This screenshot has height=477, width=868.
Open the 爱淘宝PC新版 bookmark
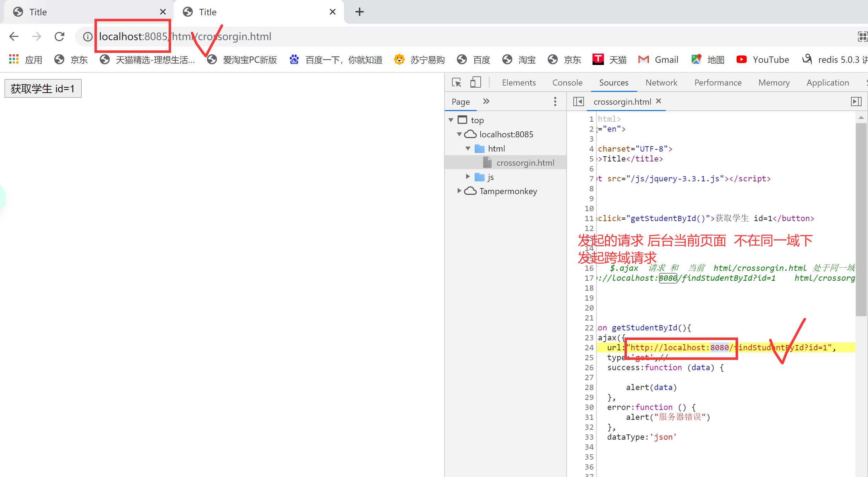242,60
